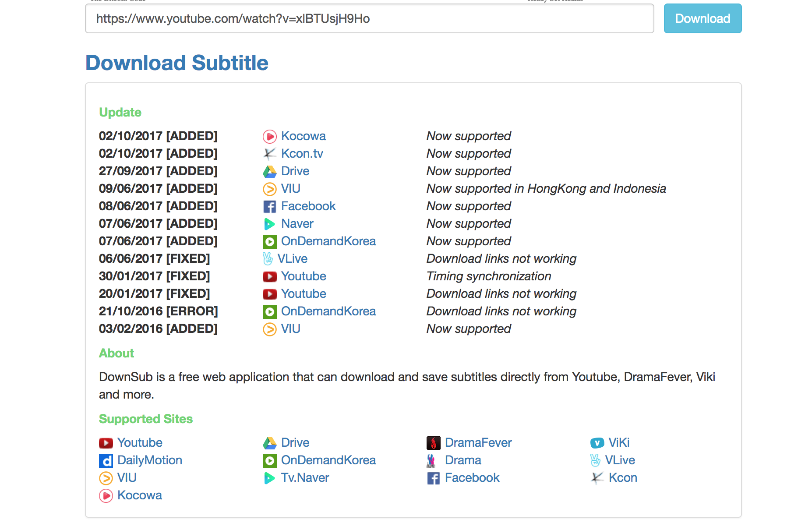812x530 pixels.
Task: Click the Kcon.tv icon in Update list
Action: pyautogui.click(x=269, y=154)
